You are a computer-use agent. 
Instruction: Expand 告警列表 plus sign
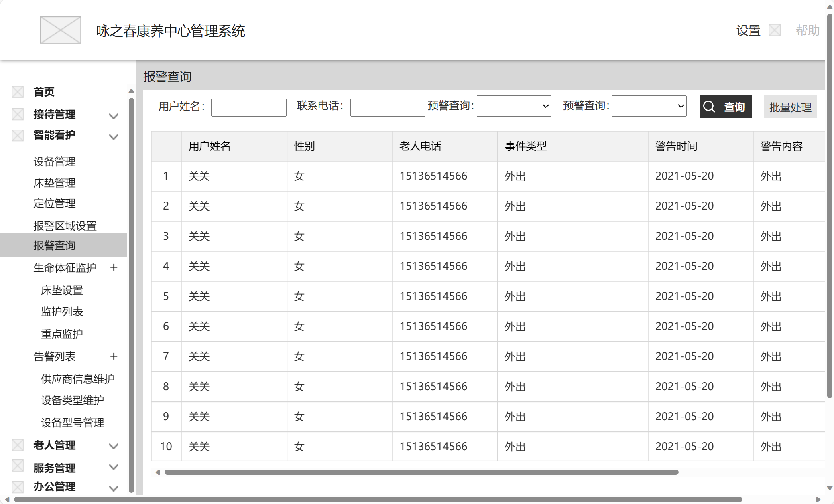point(114,356)
